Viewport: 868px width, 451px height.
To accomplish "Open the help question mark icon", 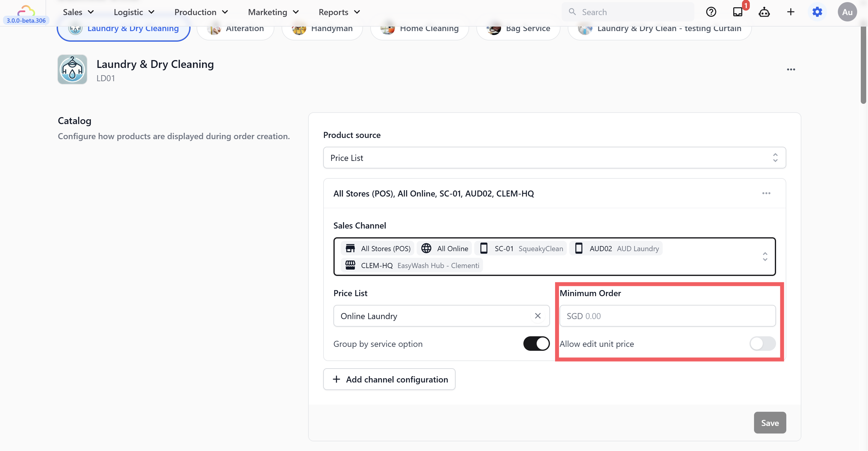I will (x=711, y=12).
